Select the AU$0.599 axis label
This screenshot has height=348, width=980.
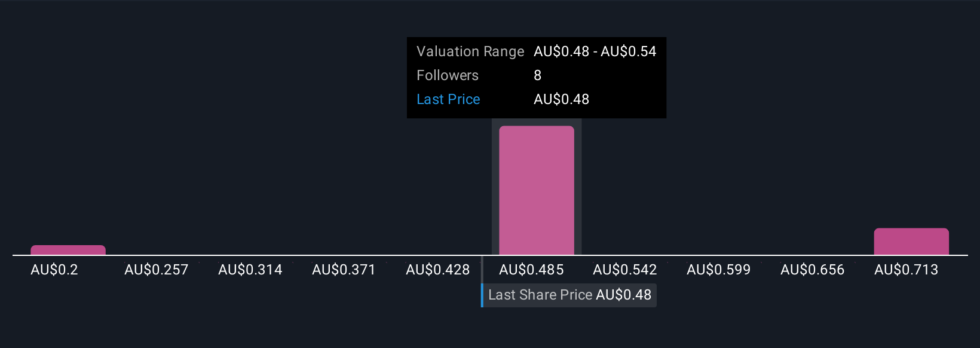pos(719,270)
